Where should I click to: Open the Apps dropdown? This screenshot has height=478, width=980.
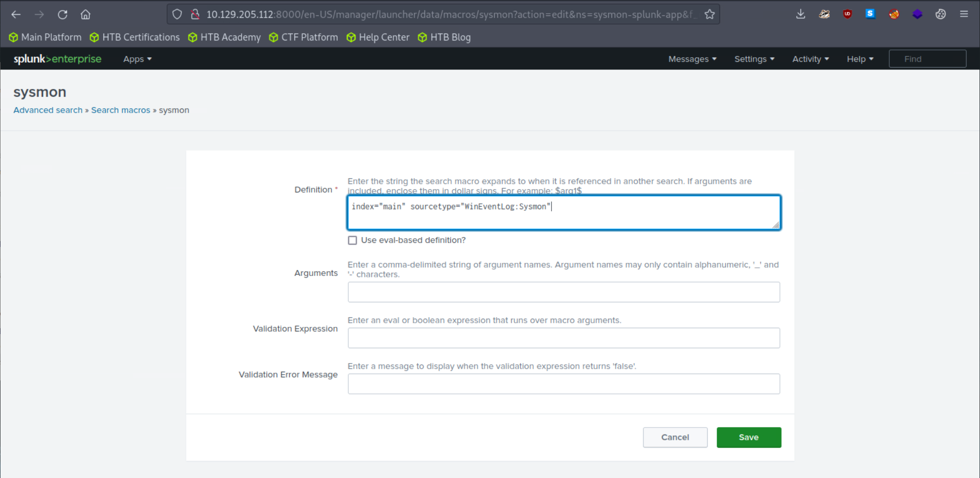(x=137, y=59)
